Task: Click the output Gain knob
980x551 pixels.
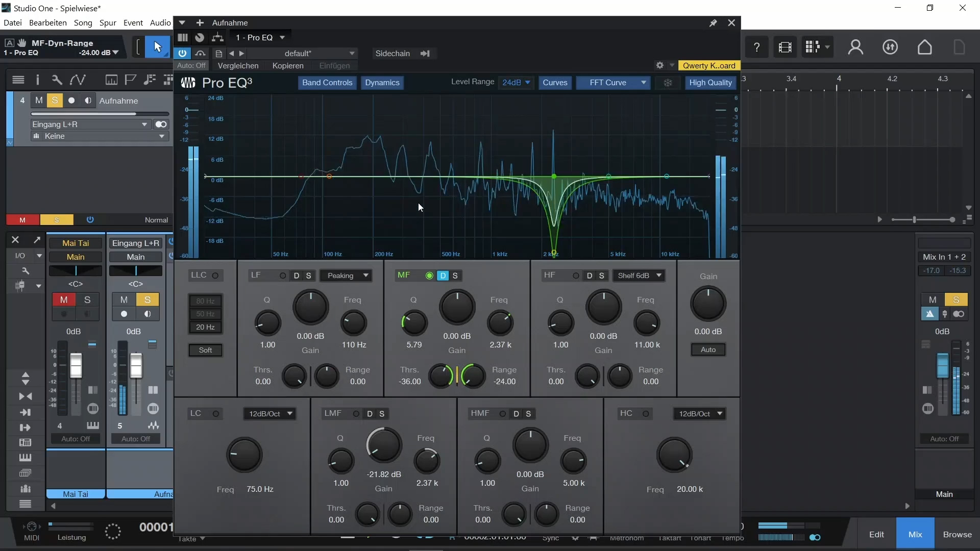Action: [708, 304]
